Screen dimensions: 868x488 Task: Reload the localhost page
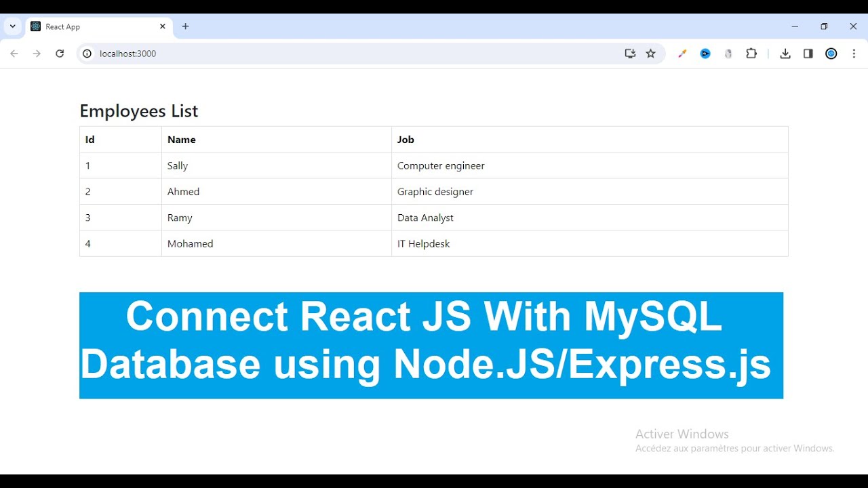(x=60, y=54)
